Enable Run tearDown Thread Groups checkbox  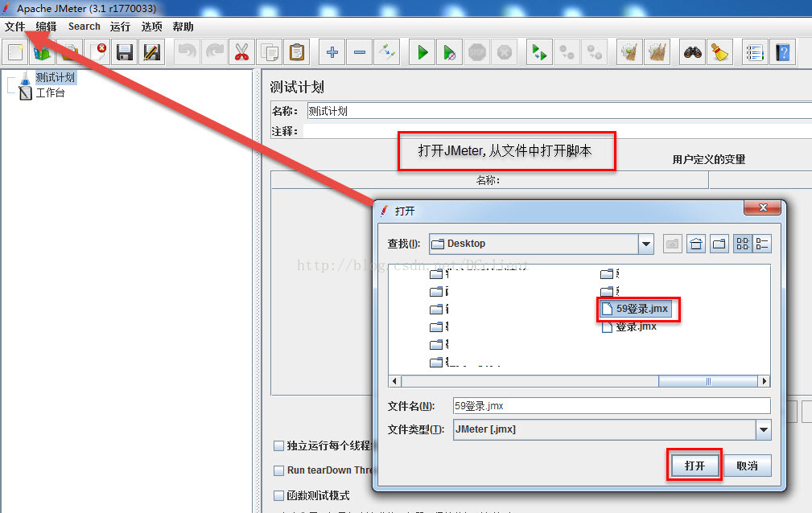click(x=278, y=470)
